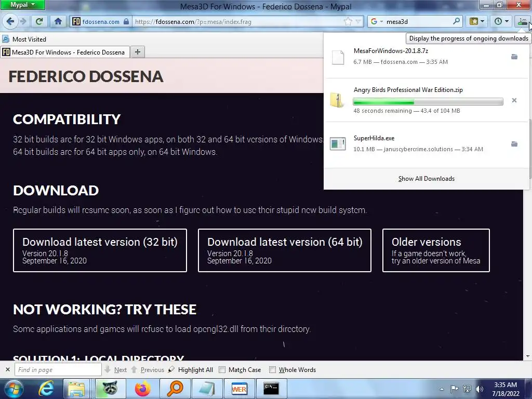Open the WER app on taskbar

pyautogui.click(x=239, y=389)
